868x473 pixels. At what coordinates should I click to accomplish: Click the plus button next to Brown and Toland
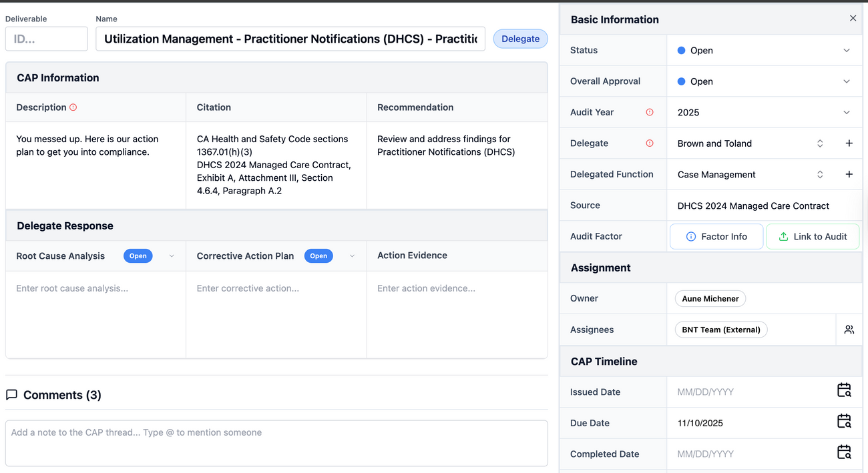pyautogui.click(x=849, y=143)
